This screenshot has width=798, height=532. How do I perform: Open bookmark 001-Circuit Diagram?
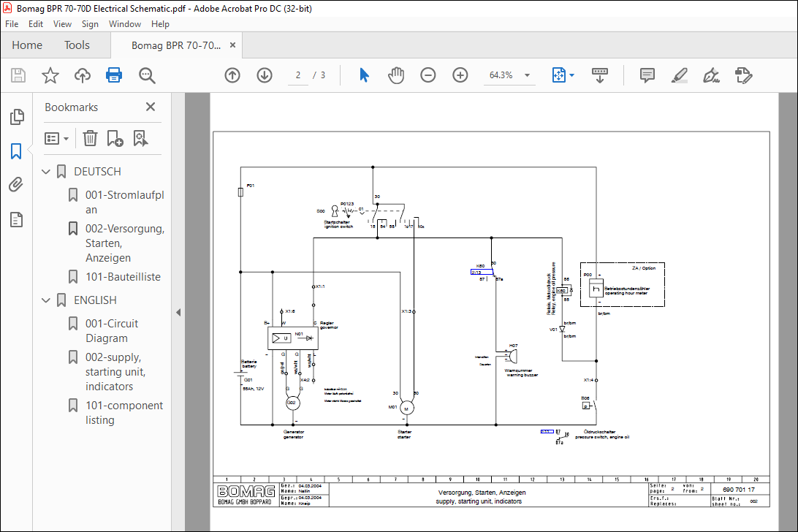point(112,331)
